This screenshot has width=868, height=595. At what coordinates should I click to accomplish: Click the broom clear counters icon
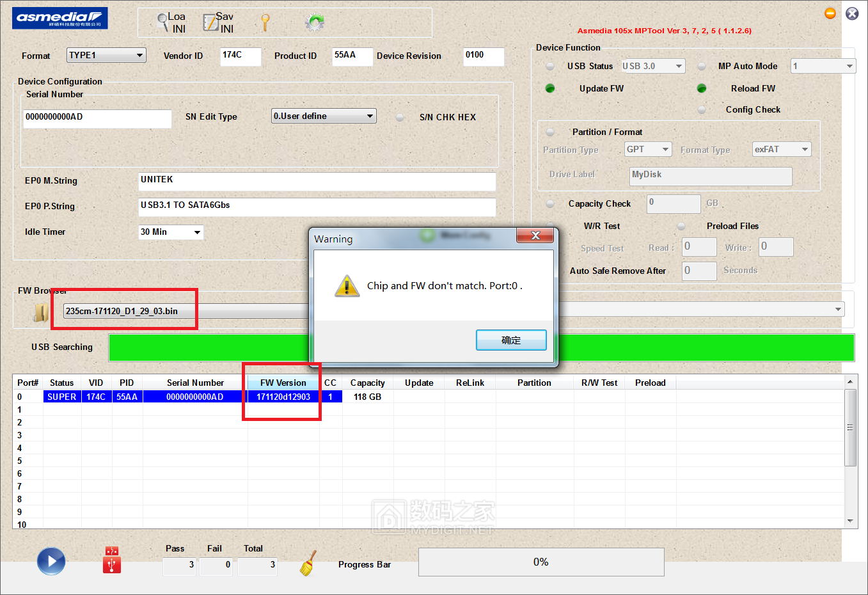[x=308, y=564]
